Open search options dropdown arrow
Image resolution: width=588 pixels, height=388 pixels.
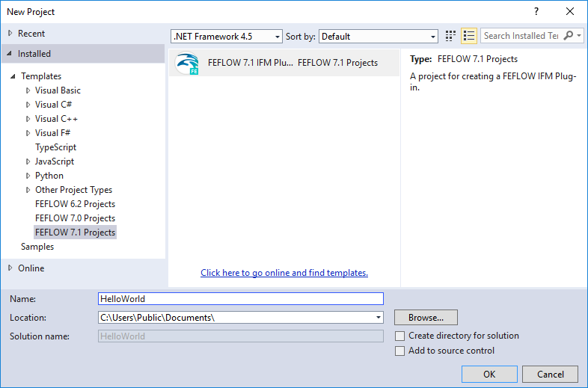(579, 36)
